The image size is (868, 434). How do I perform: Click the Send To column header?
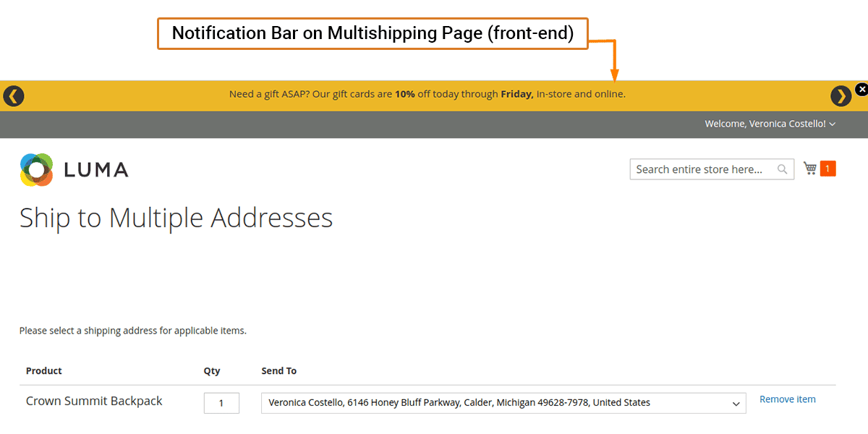278,371
